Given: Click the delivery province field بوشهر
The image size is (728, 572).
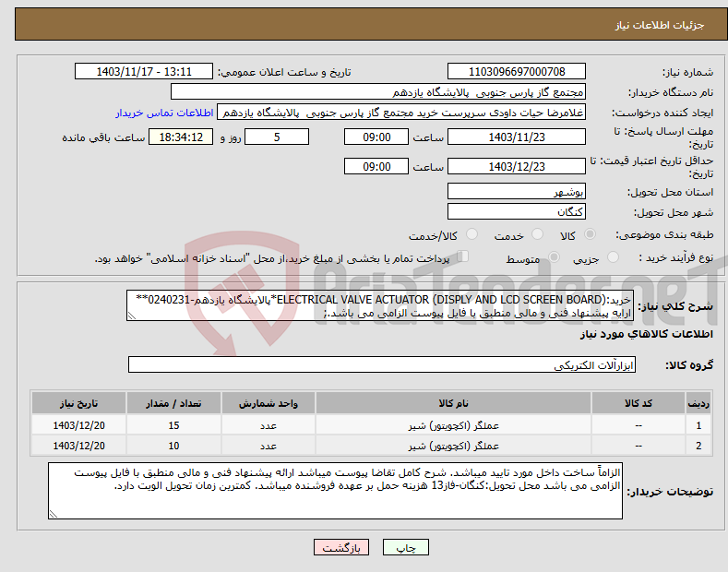Looking at the screenshot, I should pyautogui.click(x=517, y=191).
